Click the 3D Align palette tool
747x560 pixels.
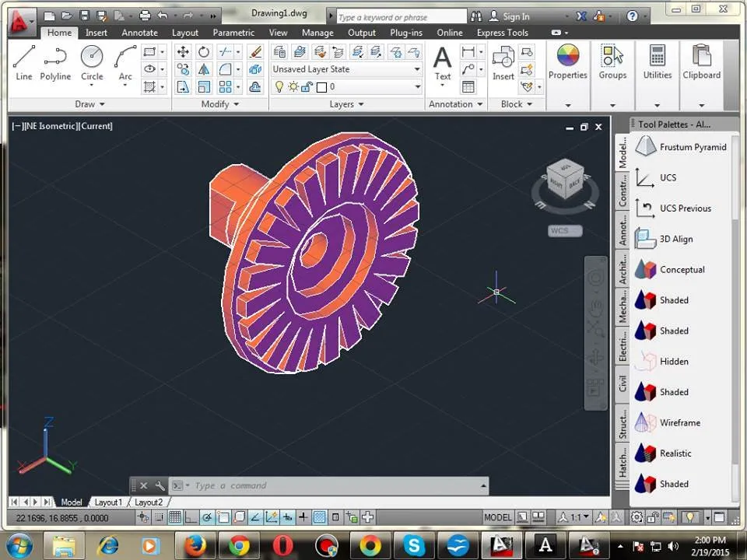tap(664, 239)
